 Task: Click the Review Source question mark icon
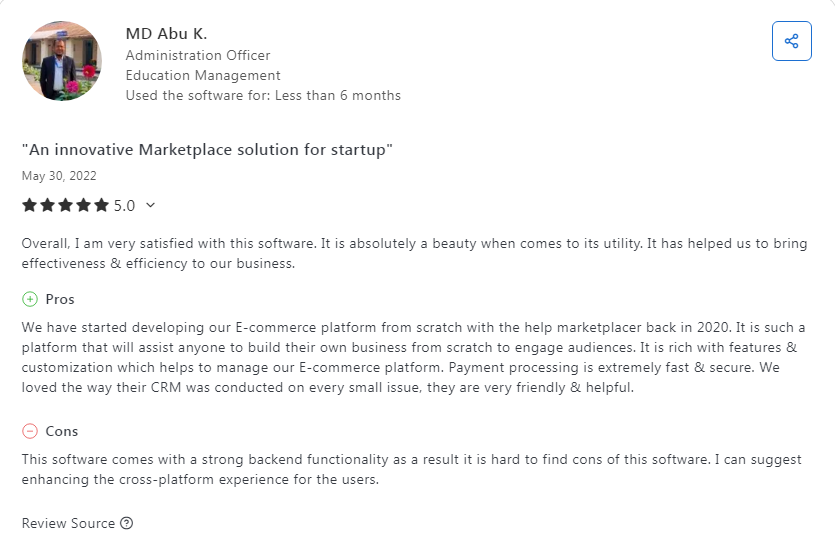click(x=126, y=523)
